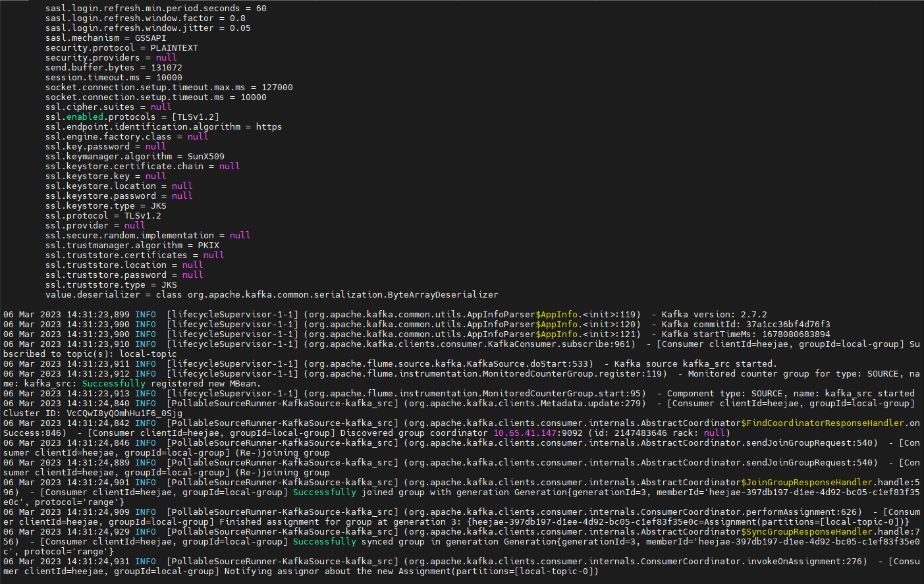
Task: Click the coordinator address '10.65.41.147:9092'
Action: tap(538, 433)
